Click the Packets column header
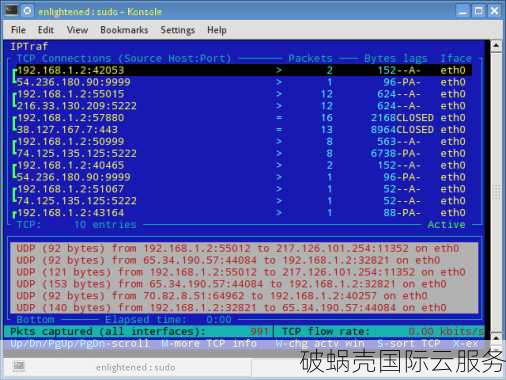Viewport: 506px width, 380px height. (x=310, y=58)
